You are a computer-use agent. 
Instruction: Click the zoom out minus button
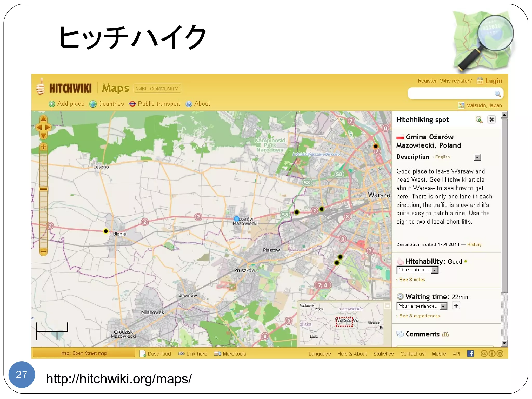(44, 251)
